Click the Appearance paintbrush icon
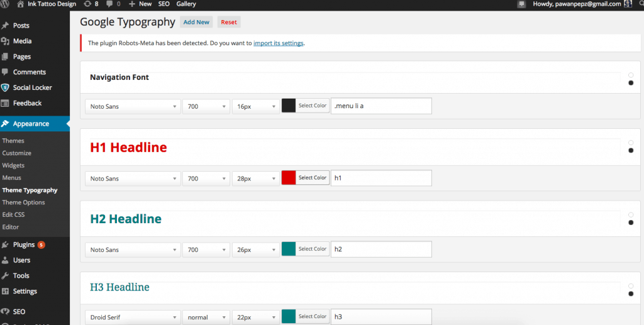Image resolution: width=644 pixels, height=325 pixels. click(5, 123)
